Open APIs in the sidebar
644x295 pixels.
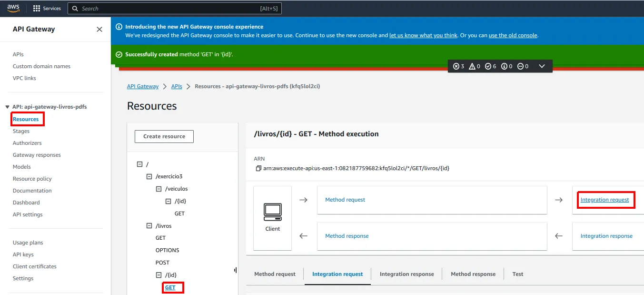point(18,54)
